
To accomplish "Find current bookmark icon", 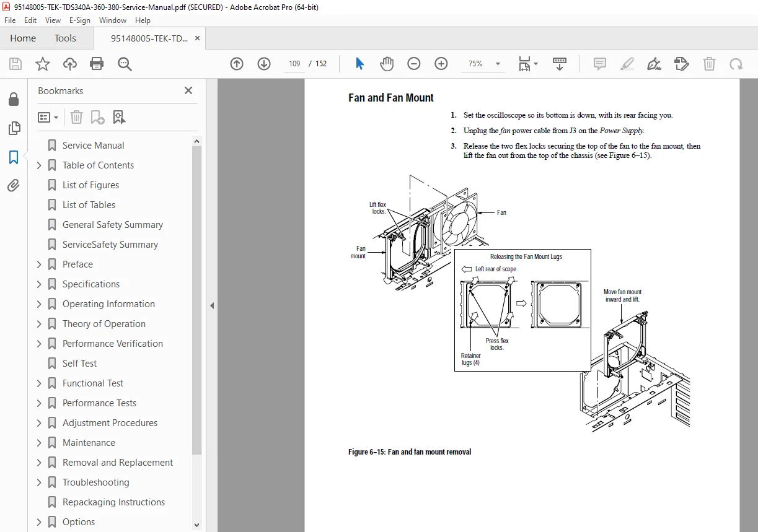I will tap(119, 117).
